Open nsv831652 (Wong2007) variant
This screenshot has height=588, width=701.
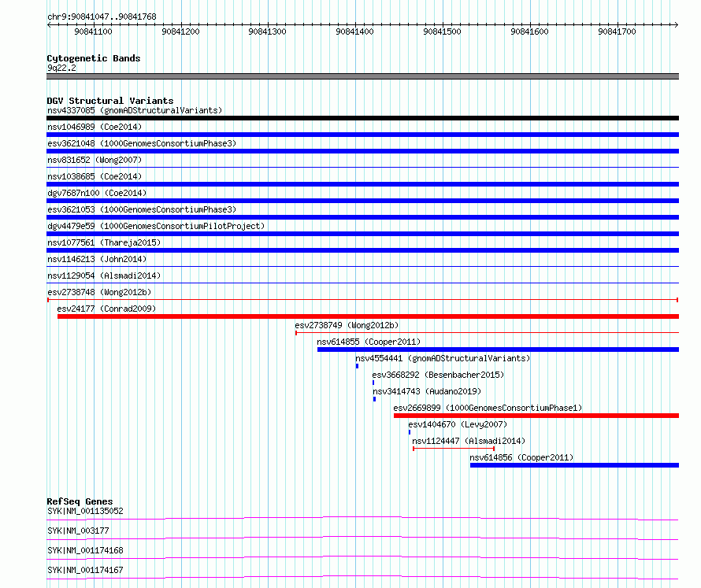coord(95,160)
